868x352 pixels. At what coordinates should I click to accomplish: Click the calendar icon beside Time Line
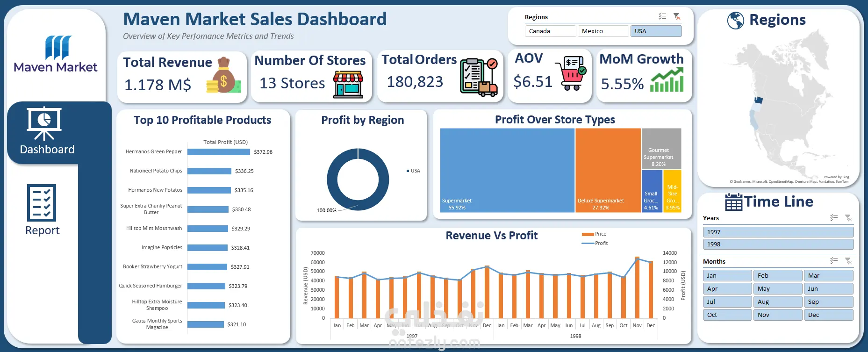tap(733, 202)
